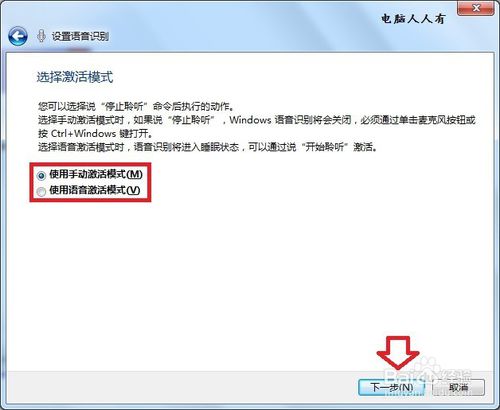This screenshot has width=500, height=410.
Task: Click the description line mentioning Windows 语音识别将会关闭
Action: click(x=257, y=120)
